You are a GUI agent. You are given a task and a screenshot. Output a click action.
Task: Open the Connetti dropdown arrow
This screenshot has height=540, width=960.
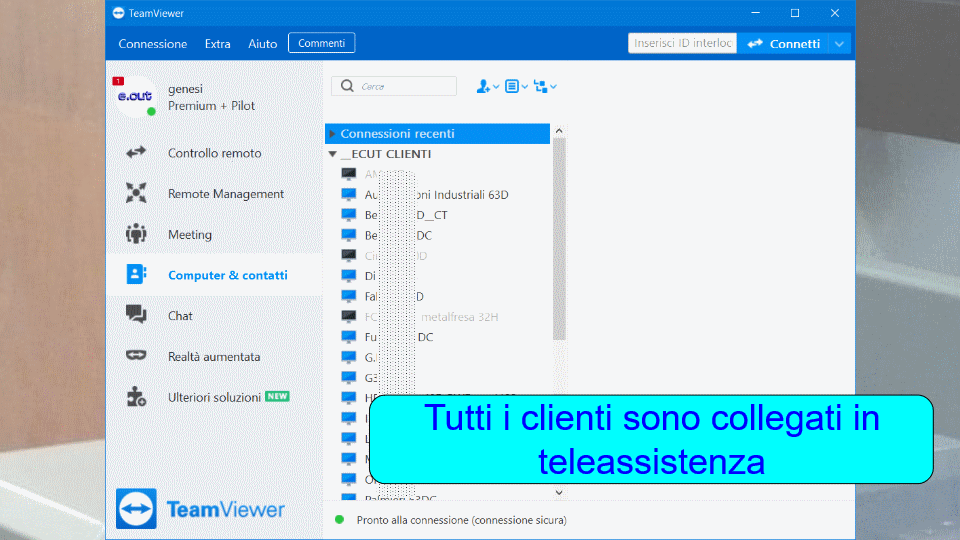click(839, 43)
